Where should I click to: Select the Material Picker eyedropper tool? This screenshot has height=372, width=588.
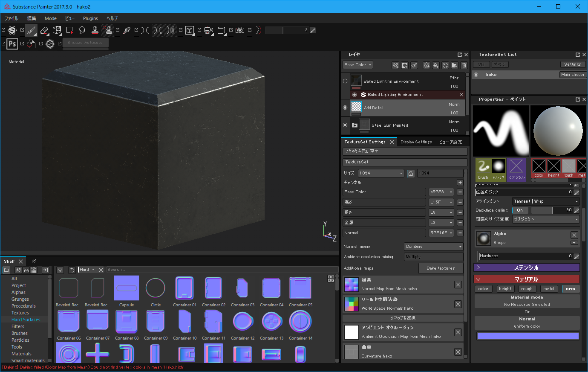(x=127, y=30)
